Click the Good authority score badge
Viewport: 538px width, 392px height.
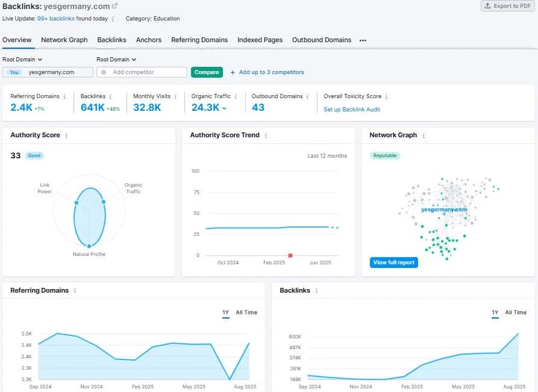34,155
